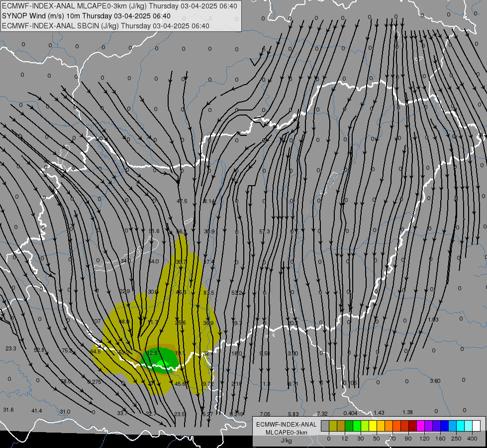Click the map value 41.4
The width and height of the screenshot is (487, 448).
(37, 411)
